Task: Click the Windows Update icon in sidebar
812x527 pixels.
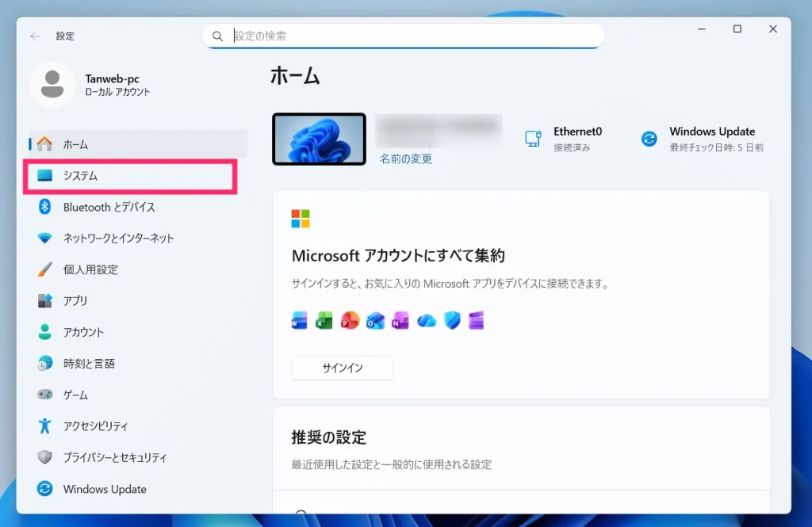Action: click(x=44, y=489)
